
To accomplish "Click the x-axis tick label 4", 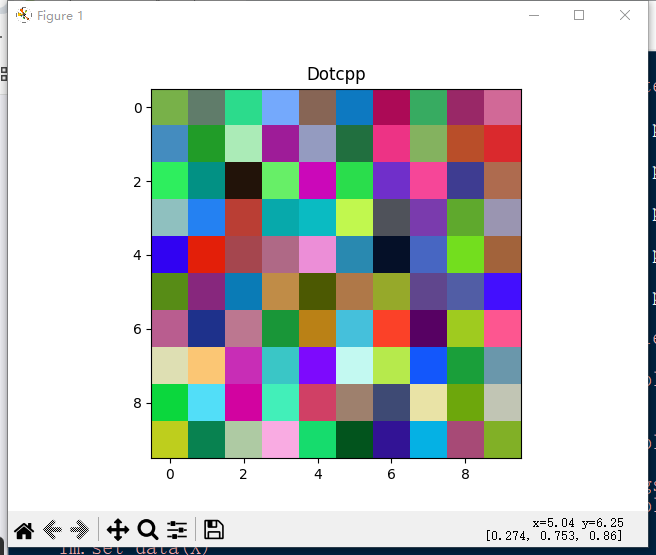I will pyautogui.click(x=318, y=474).
